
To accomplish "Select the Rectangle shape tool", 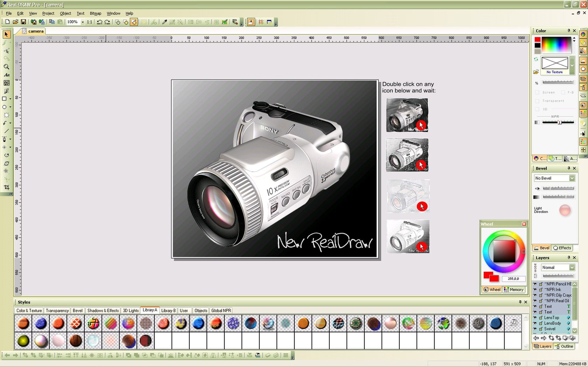I will 5,99.
